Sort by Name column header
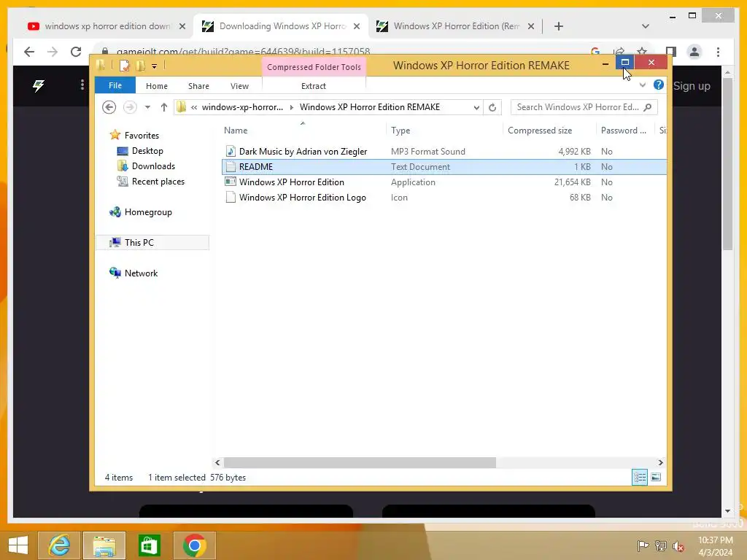The width and height of the screenshot is (747, 560). click(x=236, y=131)
